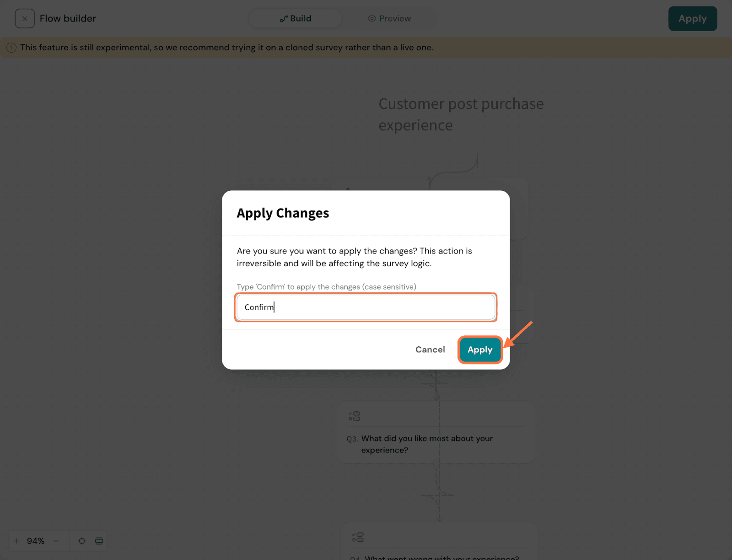Click the 'Customer post purchase experience' title
732x560 pixels.
pyautogui.click(x=461, y=114)
